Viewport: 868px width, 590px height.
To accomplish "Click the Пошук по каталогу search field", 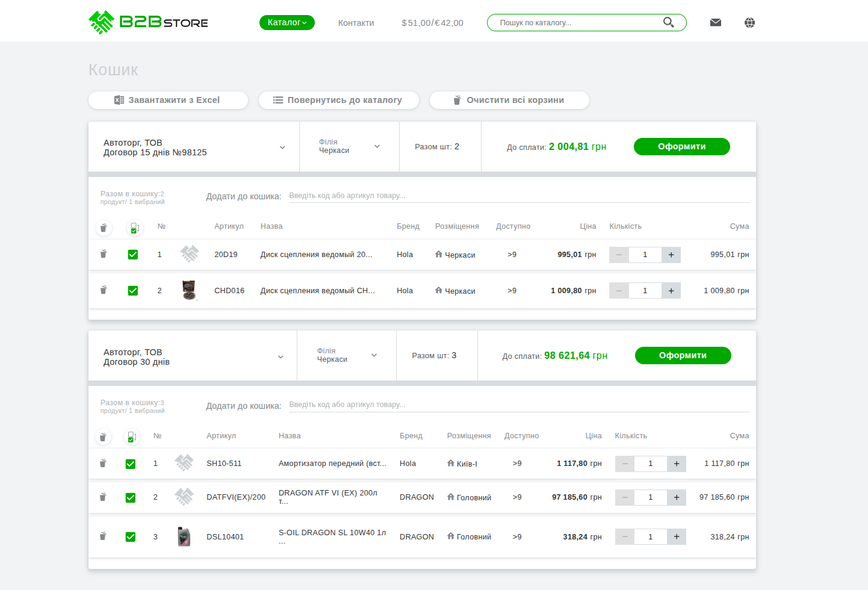I will 578,23.
